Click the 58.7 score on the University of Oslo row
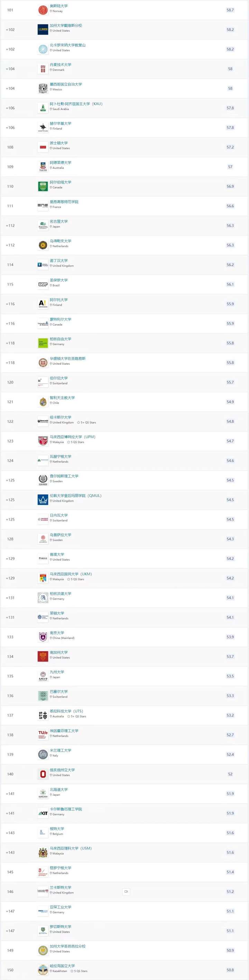The image size is (249, 980). coord(230,10)
